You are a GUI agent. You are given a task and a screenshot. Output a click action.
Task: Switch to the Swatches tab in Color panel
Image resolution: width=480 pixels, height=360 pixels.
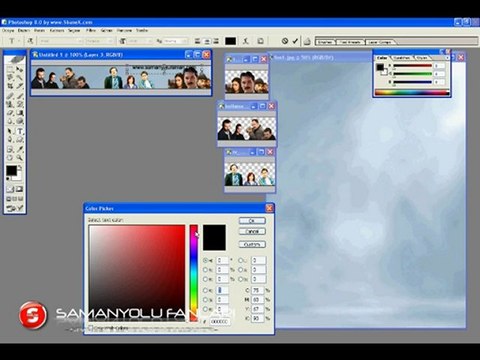point(402,58)
